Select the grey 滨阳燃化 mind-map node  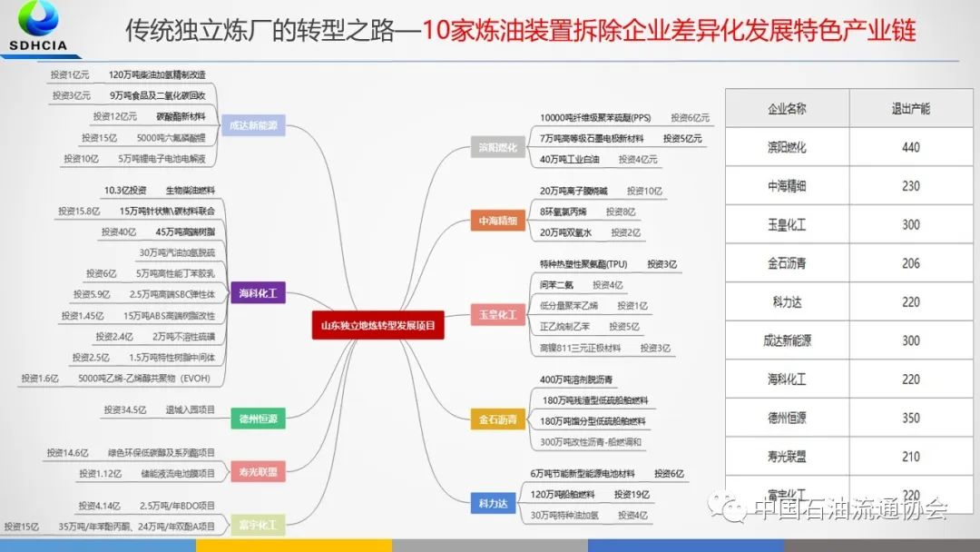[497, 148]
